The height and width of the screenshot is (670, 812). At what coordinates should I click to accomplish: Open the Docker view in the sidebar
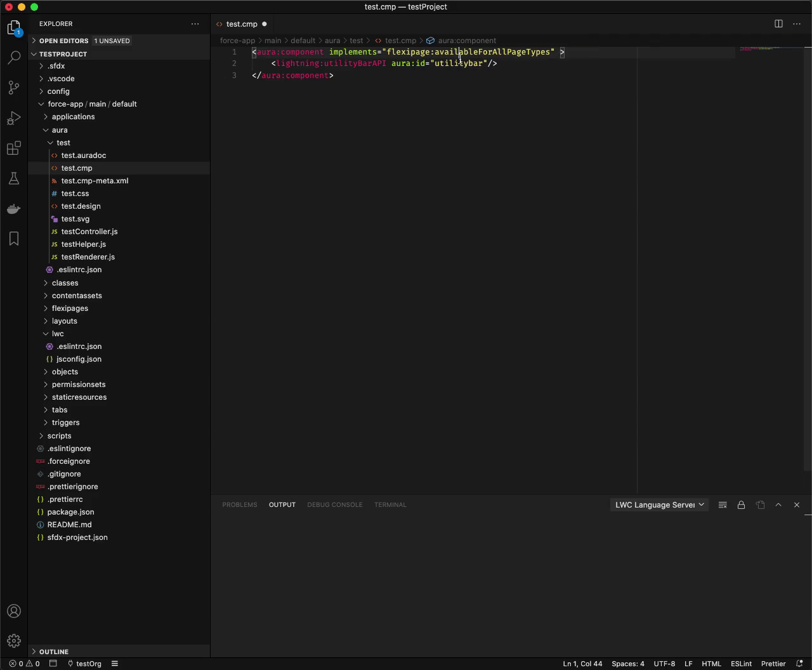pos(14,209)
